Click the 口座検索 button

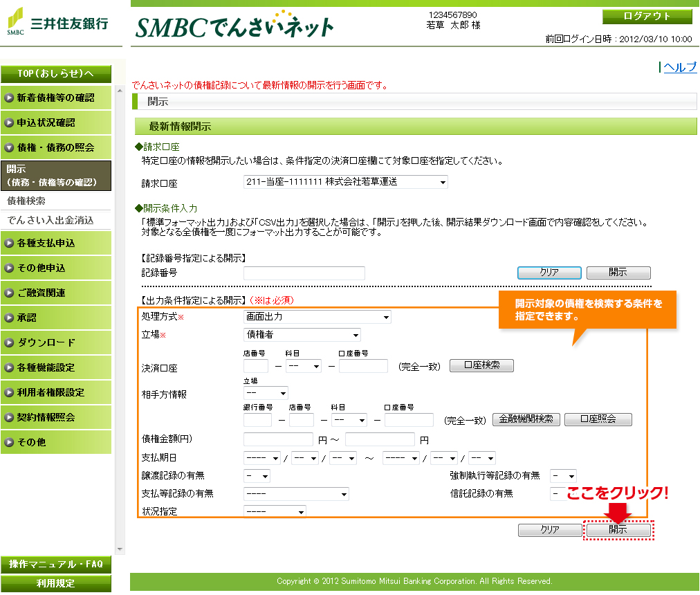click(481, 365)
